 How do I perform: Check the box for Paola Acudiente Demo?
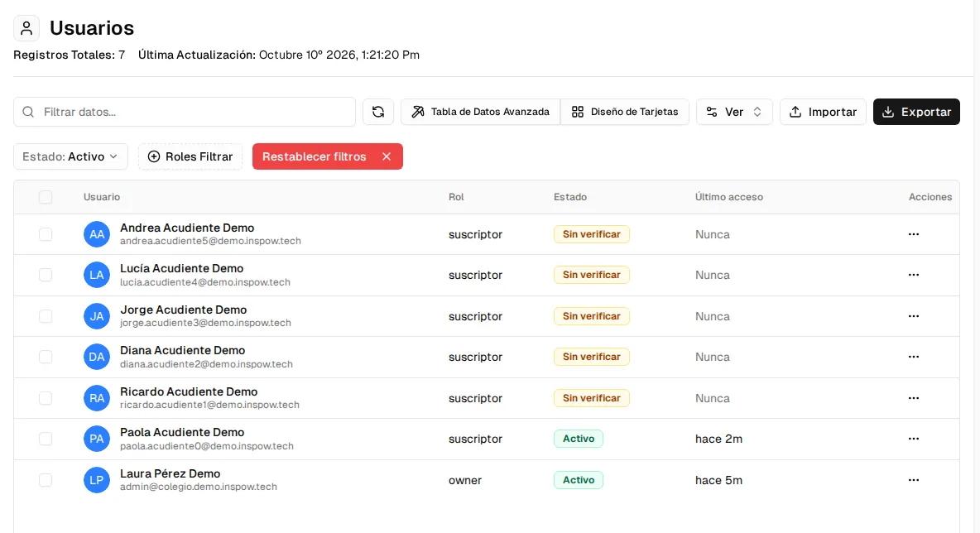click(46, 439)
